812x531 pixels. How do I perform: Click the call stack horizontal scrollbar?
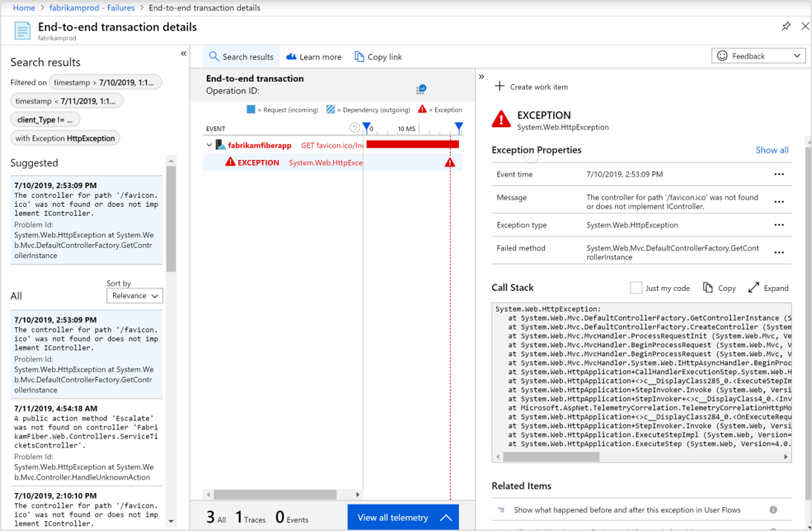tap(551, 457)
